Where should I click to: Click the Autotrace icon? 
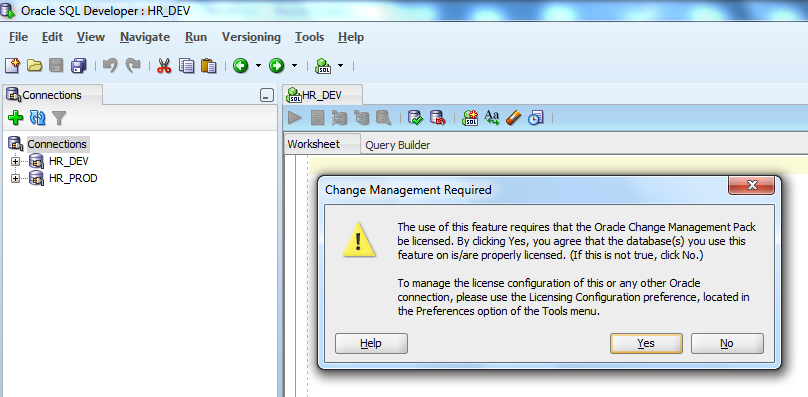click(x=362, y=118)
